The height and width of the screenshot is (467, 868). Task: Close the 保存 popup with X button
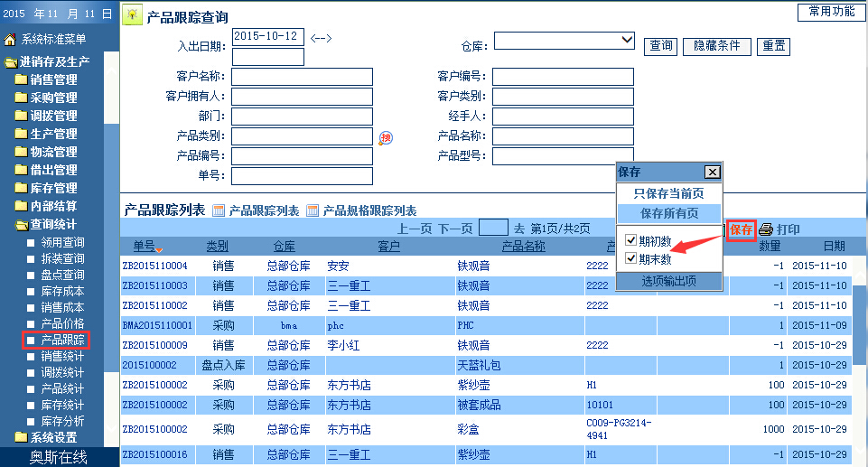click(x=712, y=173)
